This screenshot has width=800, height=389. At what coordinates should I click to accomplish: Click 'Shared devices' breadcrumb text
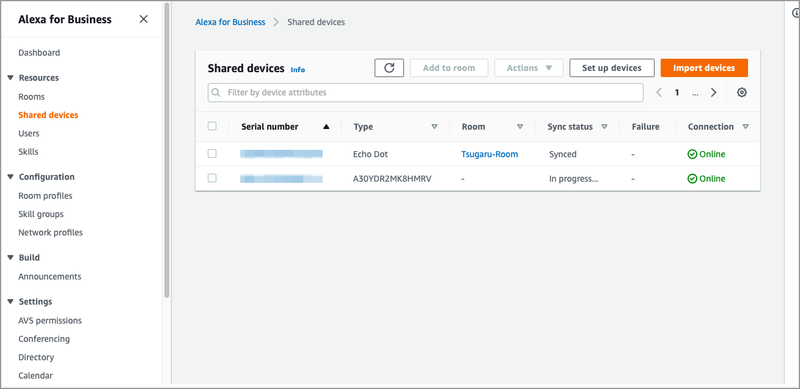pyautogui.click(x=316, y=22)
